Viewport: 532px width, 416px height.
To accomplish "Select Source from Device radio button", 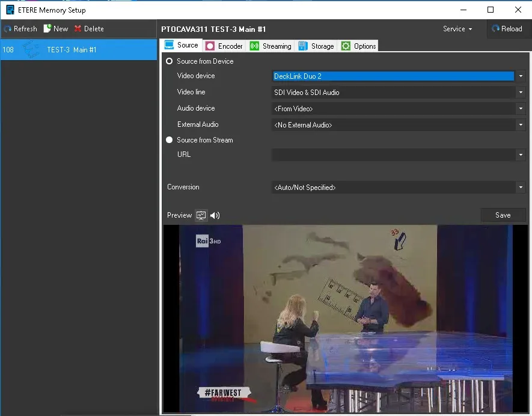I will [170, 61].
